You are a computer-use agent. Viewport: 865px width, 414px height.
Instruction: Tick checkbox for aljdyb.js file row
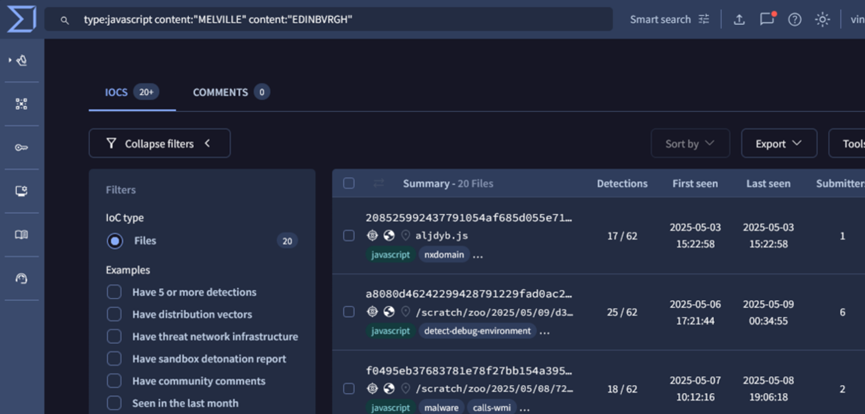(x=348, y=236)
